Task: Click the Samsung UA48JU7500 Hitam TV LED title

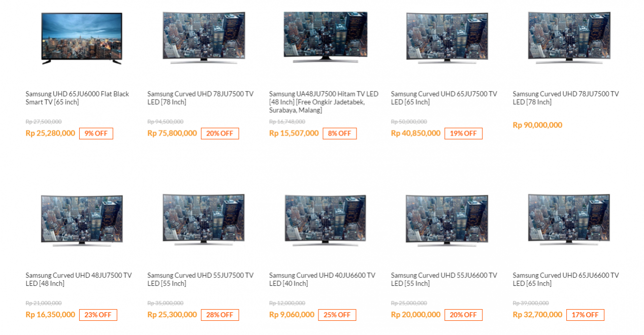Action: [324, 102]
